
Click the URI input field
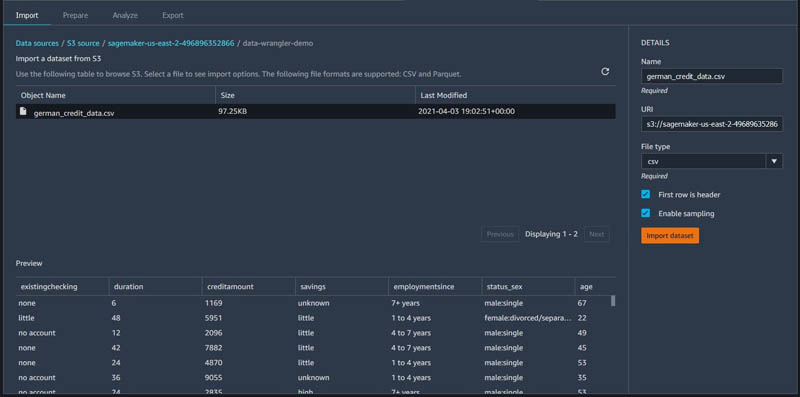click(712, 124)
